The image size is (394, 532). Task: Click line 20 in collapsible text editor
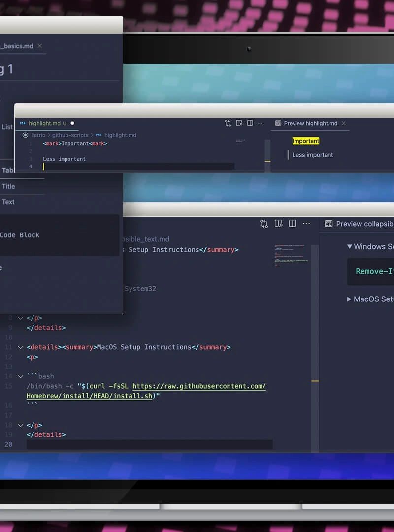click(x=149, y=444)
